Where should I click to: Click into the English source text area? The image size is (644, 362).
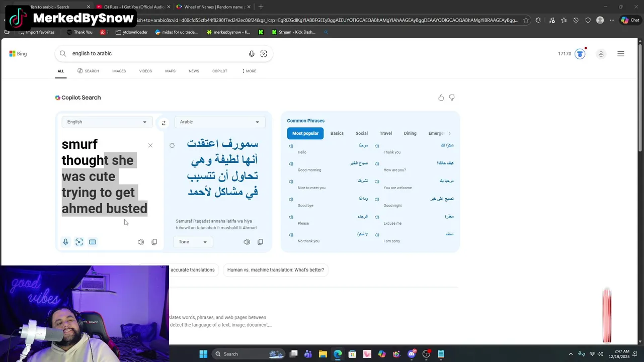(x=105, y=176)
